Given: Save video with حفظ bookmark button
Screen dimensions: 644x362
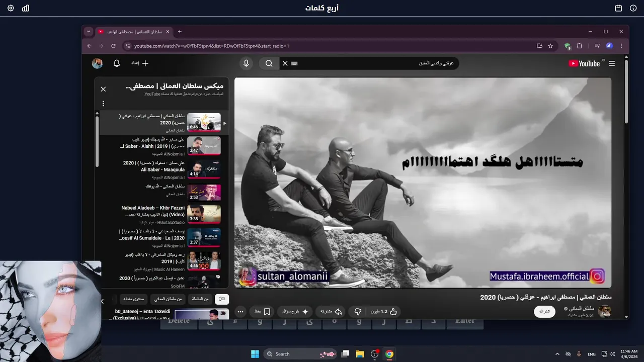Looking at the screenshot, I should click(x=263, y=312).
